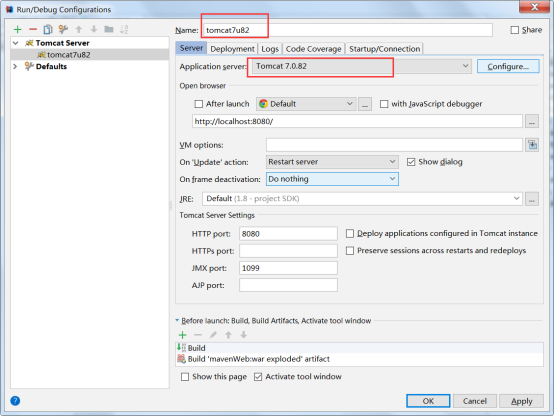Click the OK button

click(x=428, y=401)
